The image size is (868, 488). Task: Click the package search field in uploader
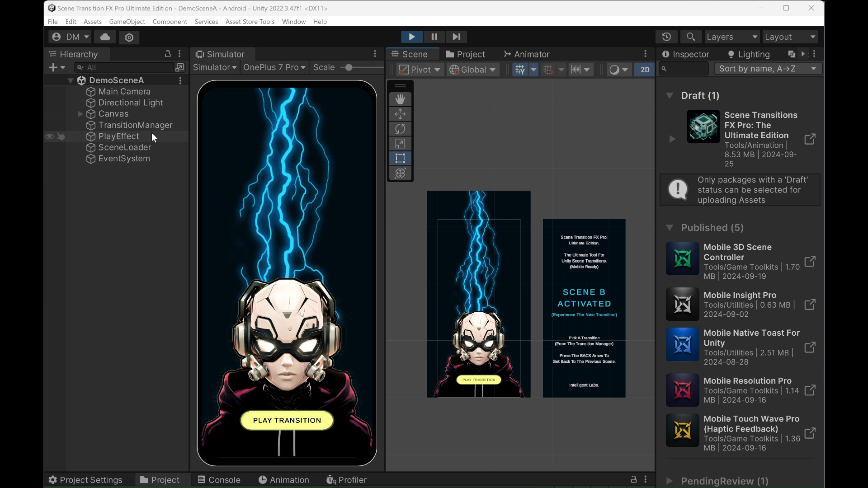tap(684, 69)
